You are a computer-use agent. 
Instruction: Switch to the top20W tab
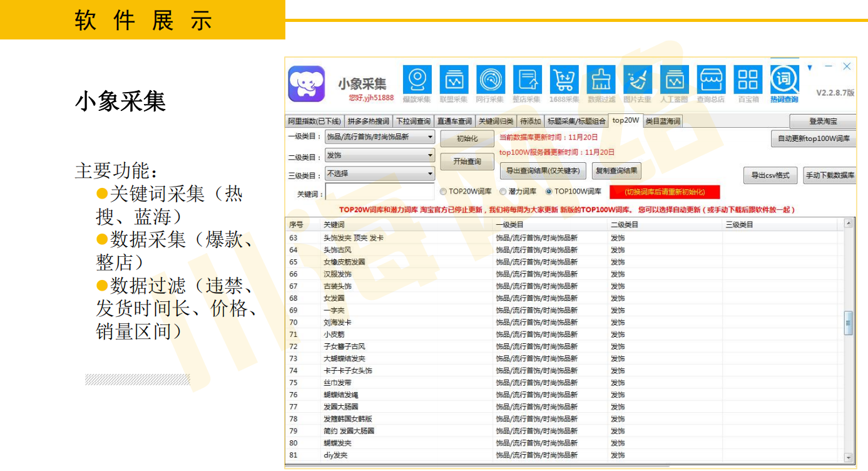tap(626, 120)
